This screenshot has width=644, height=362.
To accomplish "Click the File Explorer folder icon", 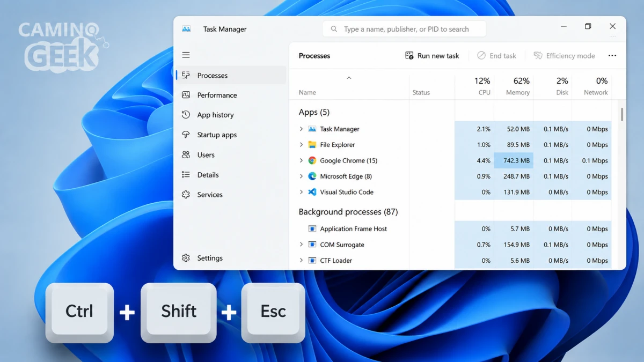I will coord(312,145).
